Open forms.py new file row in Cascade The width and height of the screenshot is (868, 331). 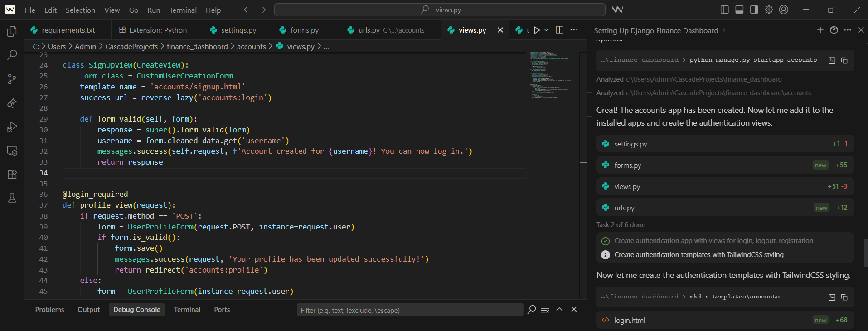tap(725, 165)
